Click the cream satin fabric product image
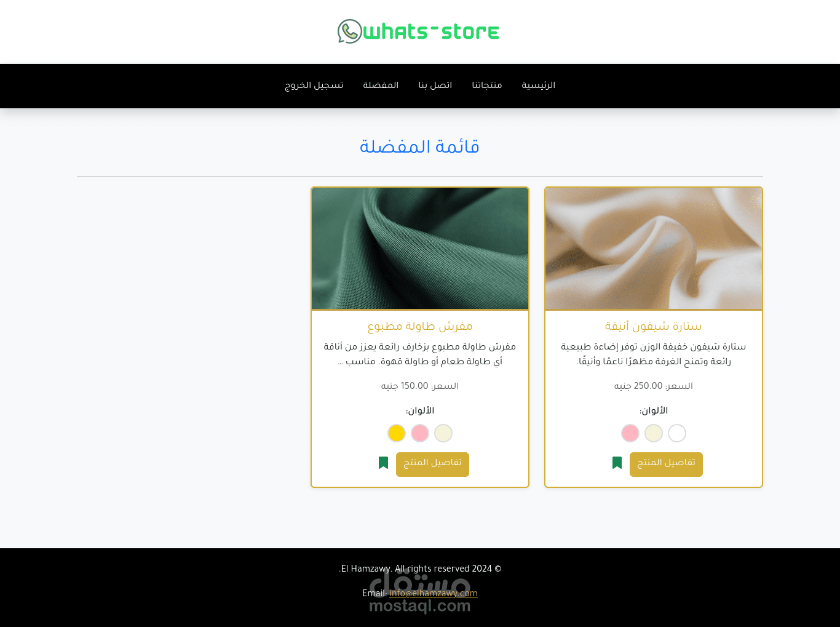This screenshot has width=840, height=627. (x=654, y=248)
